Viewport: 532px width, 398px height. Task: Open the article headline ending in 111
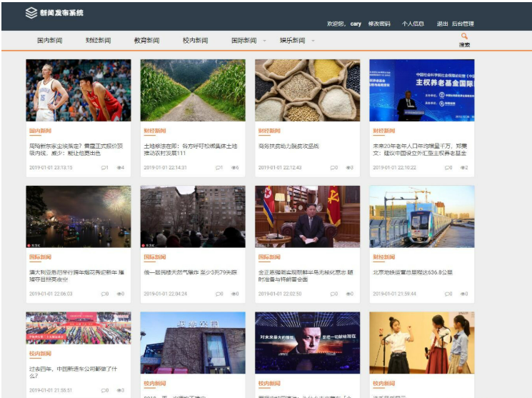191,149
